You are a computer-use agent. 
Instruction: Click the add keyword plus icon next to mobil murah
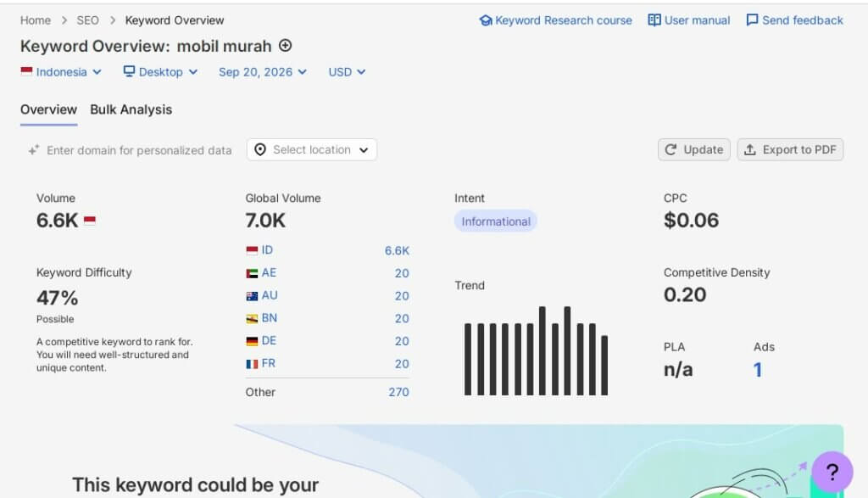[x=285, y=46]
